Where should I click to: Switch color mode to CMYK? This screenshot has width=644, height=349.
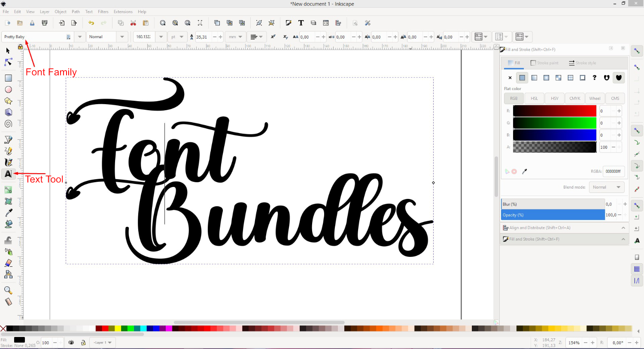pyautogui.click(x=575, y=99)
